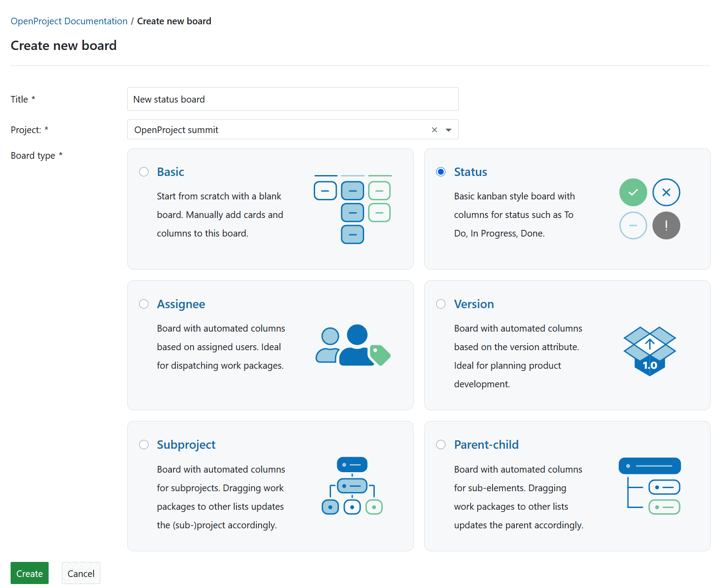Click the Version board box 1.0 icon
The image size is (719, 588).
coord(649,351)
